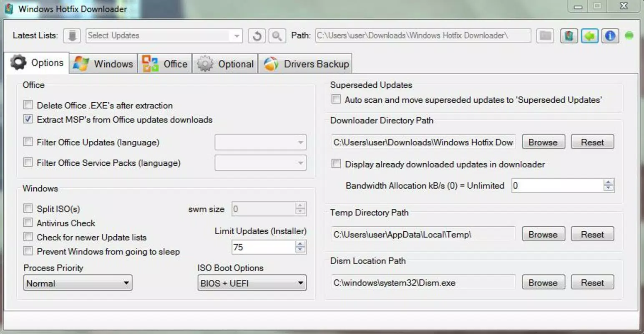
Task: Click the Limit Updates (Installer) value field
Action: 264,247
